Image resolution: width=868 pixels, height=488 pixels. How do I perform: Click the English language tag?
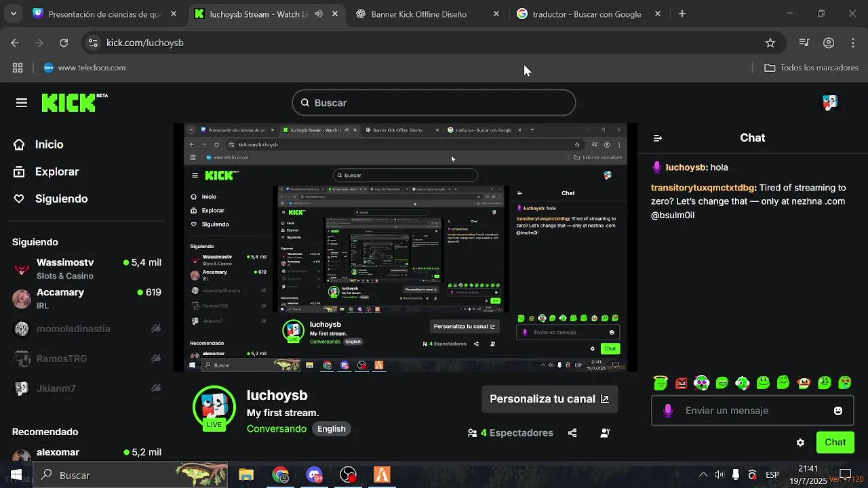(x=332, y=429)
